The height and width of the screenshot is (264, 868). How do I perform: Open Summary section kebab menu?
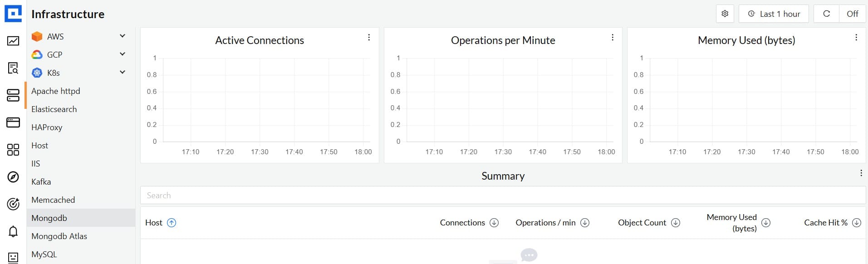click(x=861, y=173)
